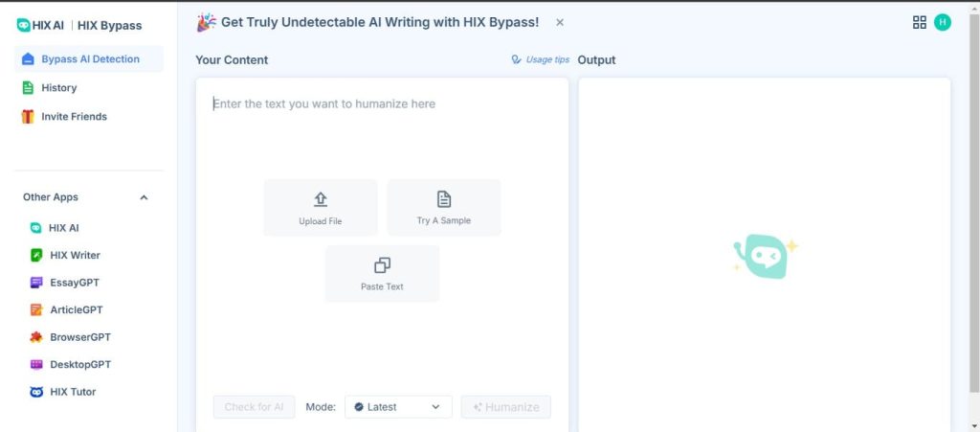The height and width of the screenshot is (432, 980).
Task: Open the apps grid icon
Action: pyautogui.click(x=920, y=22)
